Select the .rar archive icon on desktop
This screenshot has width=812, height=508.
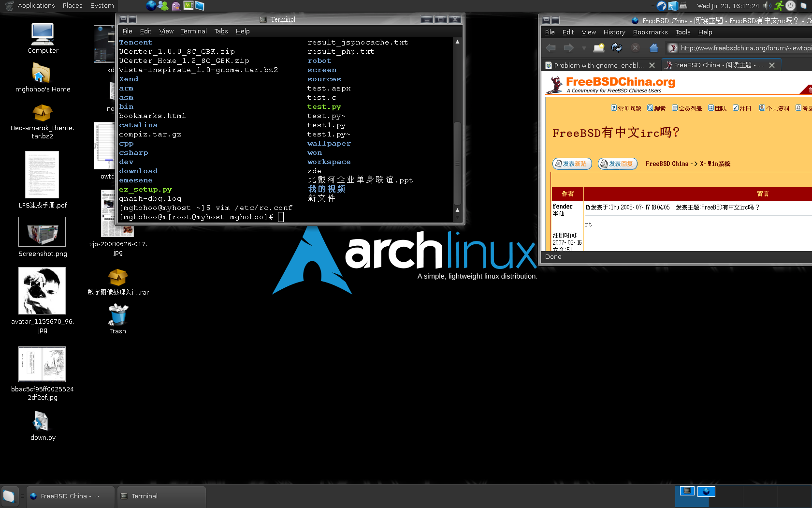pyautogui.click(x=118, y=282)
